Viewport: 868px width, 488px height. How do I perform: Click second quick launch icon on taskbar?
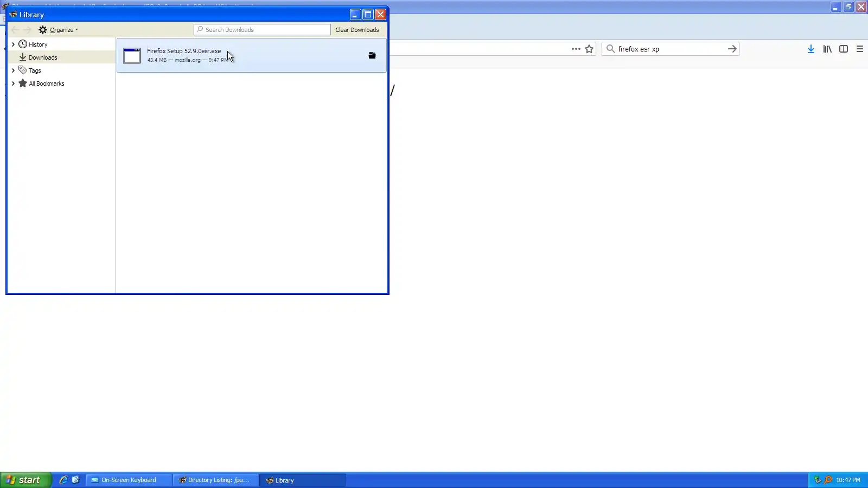pos(76,480)
